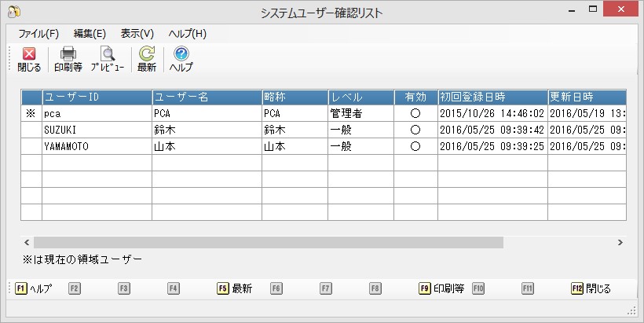Viewport: 644px width, 323px height.
Task: Click the application icon in title bar
Action: coord(13,12)
